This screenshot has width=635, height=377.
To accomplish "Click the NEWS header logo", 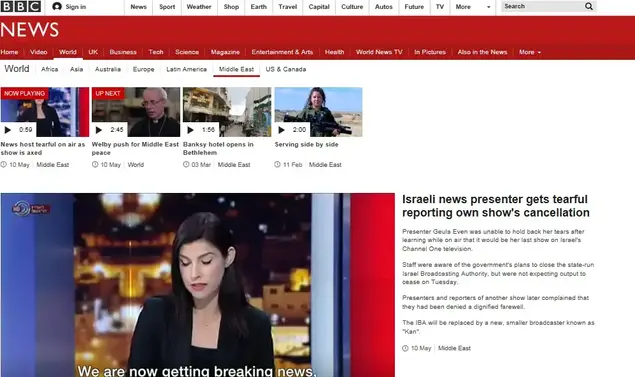I will [x=30, y=30].
